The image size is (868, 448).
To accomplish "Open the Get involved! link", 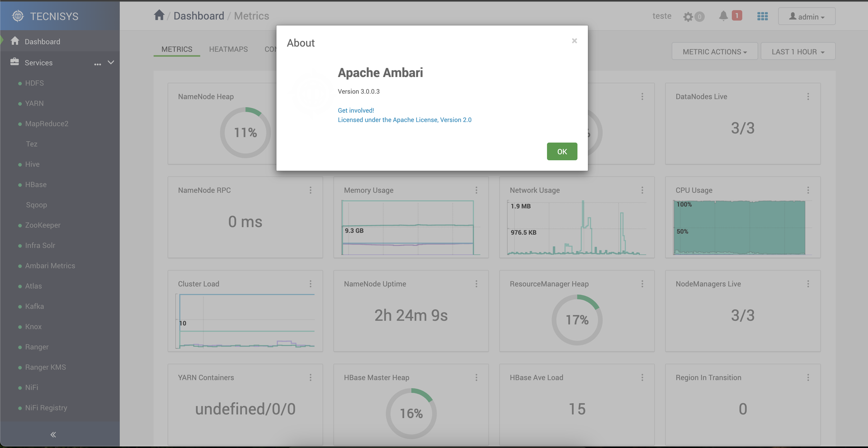I will (356, 111).
